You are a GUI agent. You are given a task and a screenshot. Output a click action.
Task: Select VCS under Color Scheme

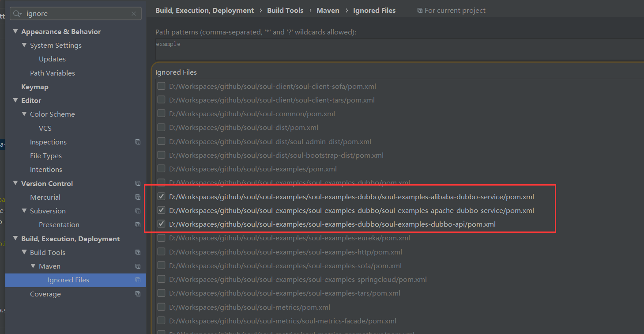45,128
